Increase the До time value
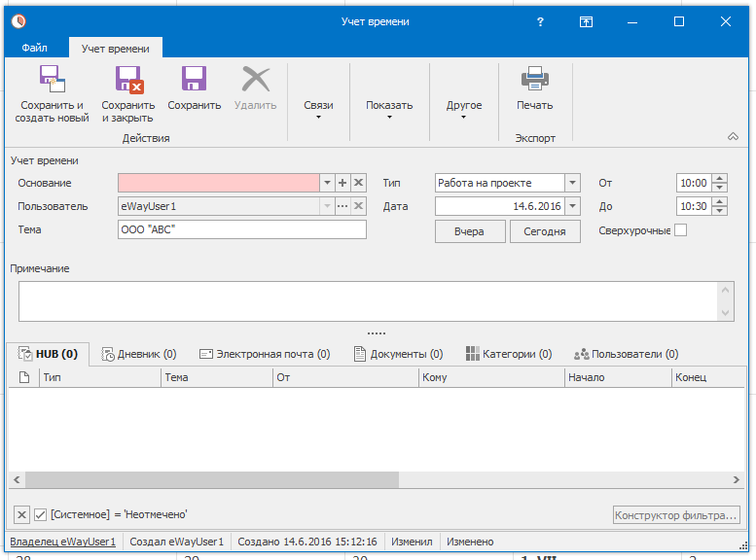This screenshot has width=756, height=560. 719,202
